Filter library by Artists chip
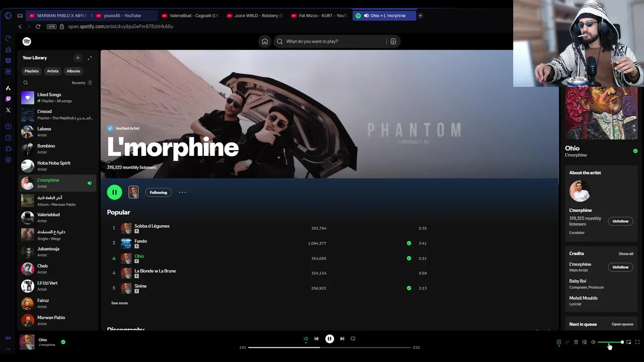This screenshot has width=644, height=362. [x=53, y=71]
